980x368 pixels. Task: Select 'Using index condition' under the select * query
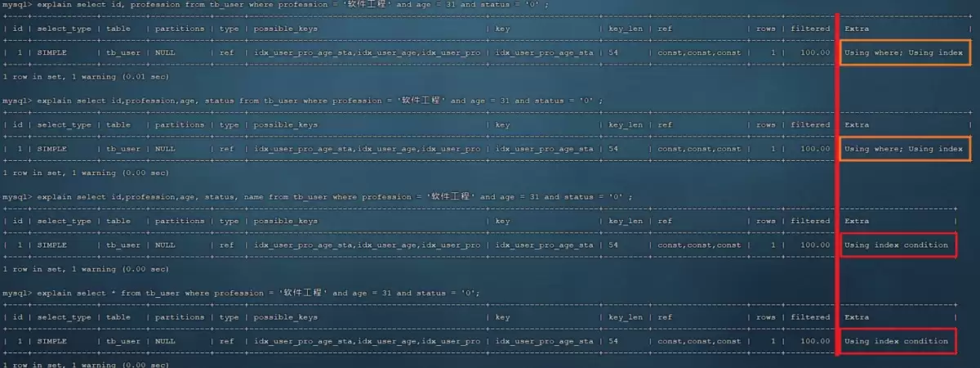point(898,341)
